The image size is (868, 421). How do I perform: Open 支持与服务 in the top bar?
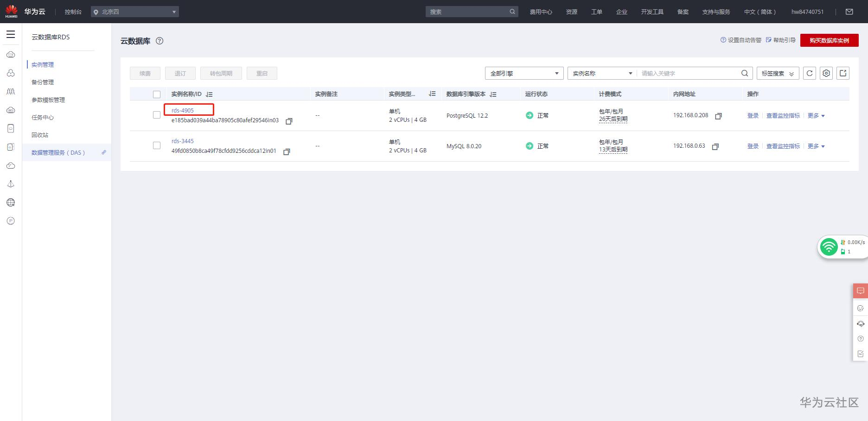pyautogui.click(x=716, y=12)
